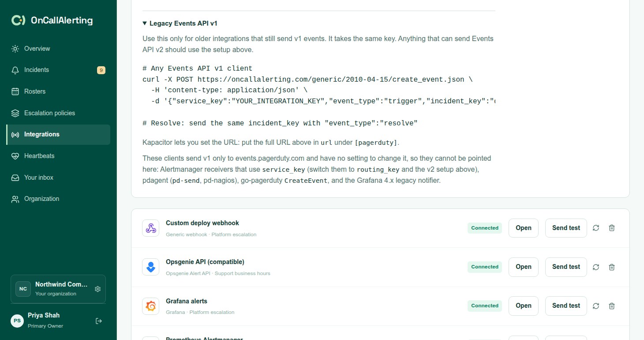This screenshot has width=644, height=340.
Task: Open Your inbox
Action: [x=58, y=178]
